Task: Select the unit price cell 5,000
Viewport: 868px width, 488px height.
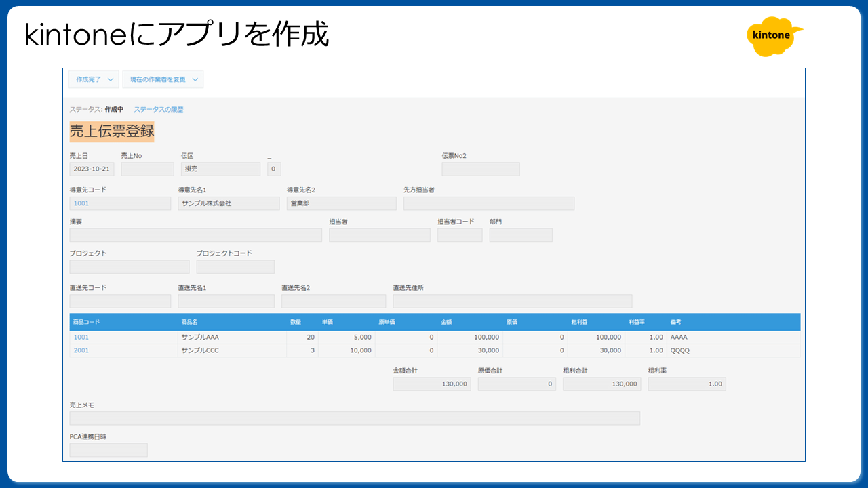Action: click(347, 337)
